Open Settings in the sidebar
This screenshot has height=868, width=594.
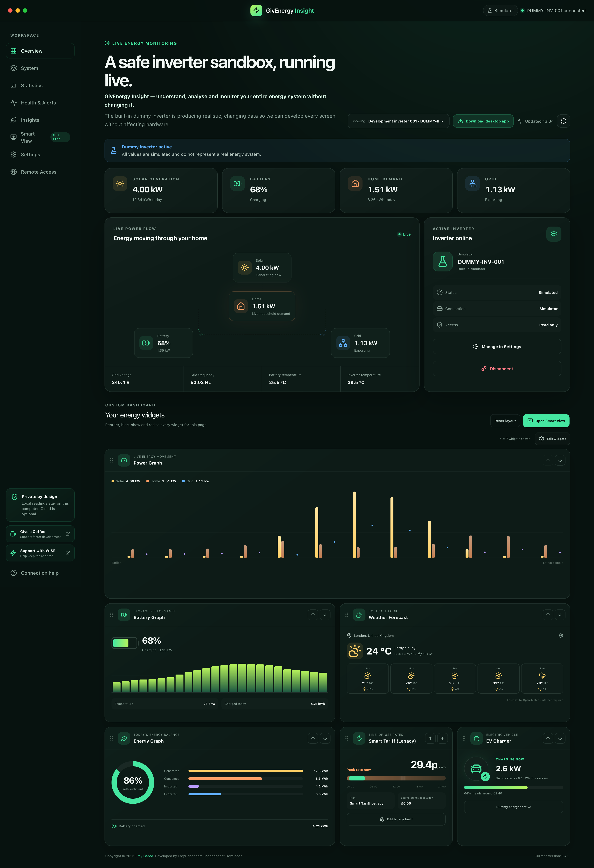[40, 155]
